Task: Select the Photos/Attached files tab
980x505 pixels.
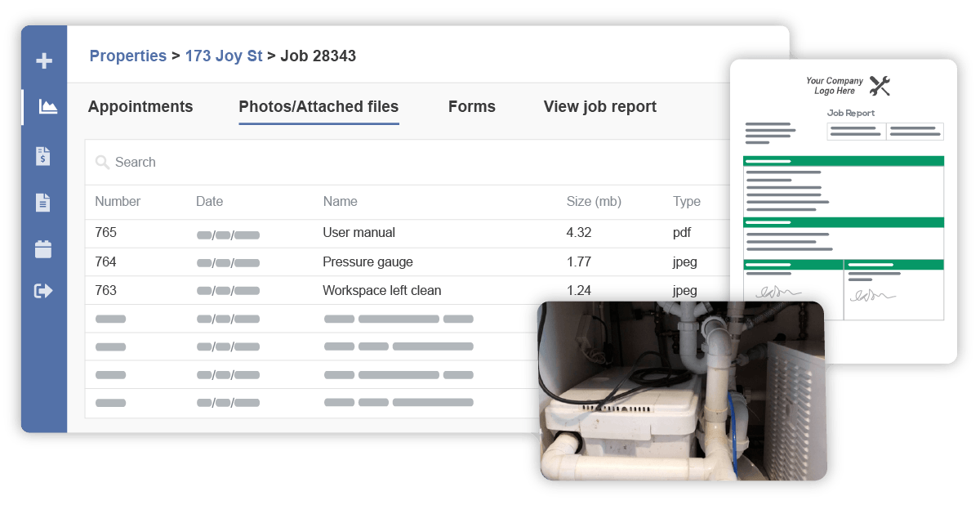Action: 318,107
